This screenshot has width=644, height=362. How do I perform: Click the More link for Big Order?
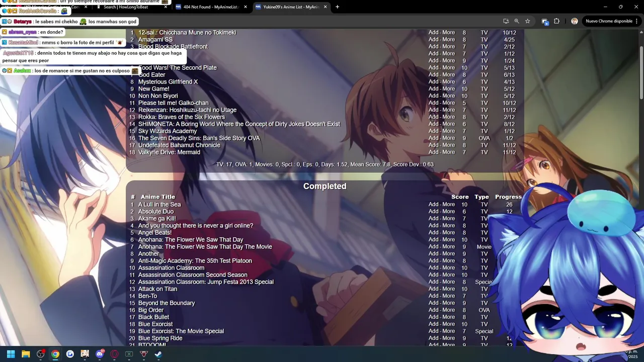tap(449, 310)
